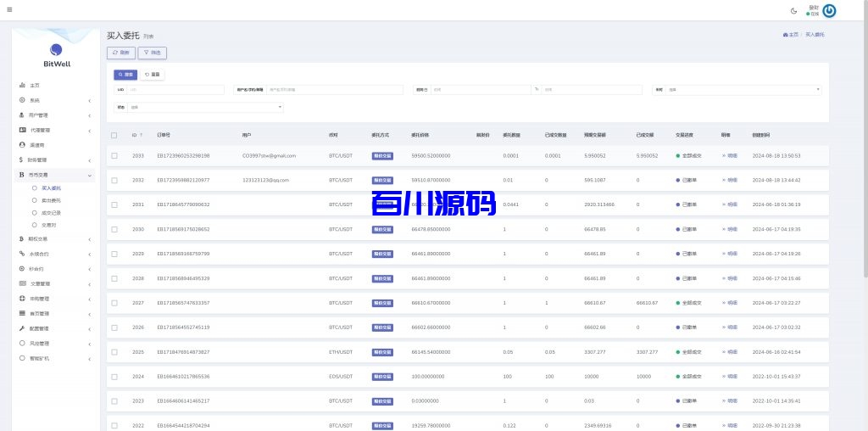Click the 用户管理 person icon in sidebar

22,115
